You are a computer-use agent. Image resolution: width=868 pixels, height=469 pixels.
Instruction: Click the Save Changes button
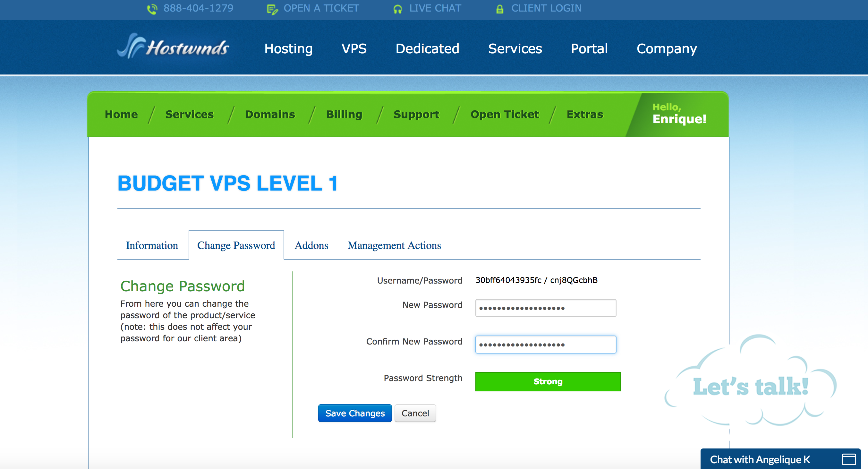pos(355,413)
